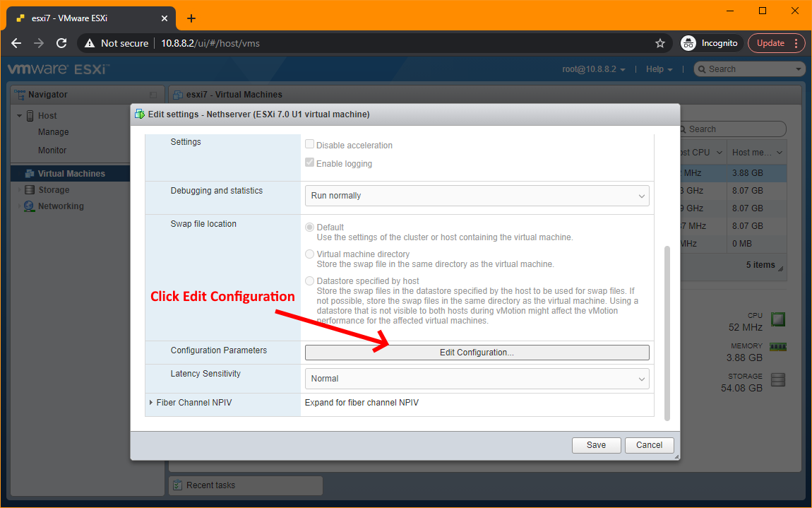This screenshot has width=812, height=508.
Task: Click the browser forward arrow
Action: pos(39,43)
